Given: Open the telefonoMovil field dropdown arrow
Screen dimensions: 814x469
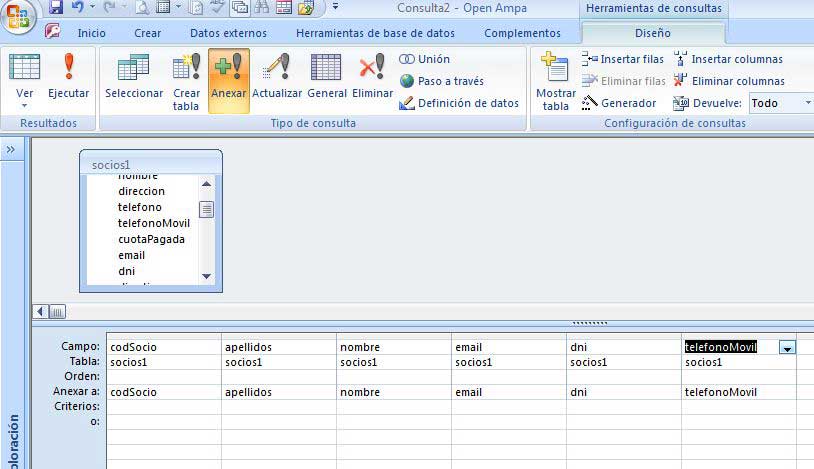Looking at the screenshot, I should pos(788,348).
